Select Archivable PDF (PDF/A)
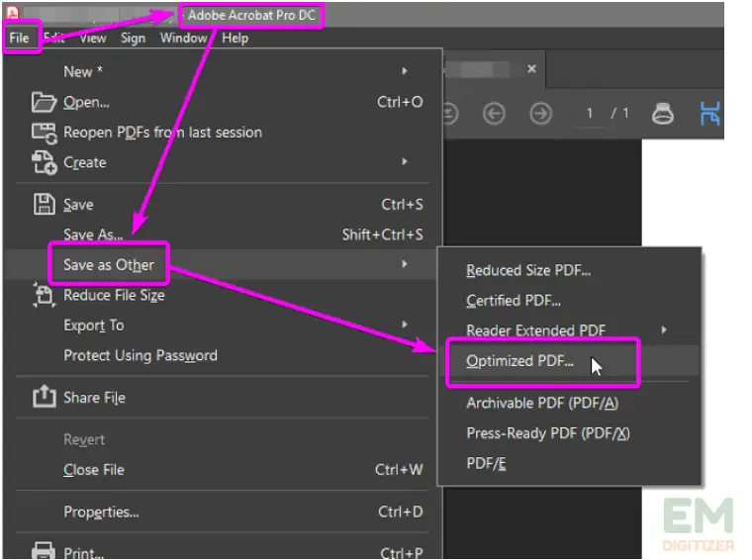Viewport: 752px width, 560px height. (x=542, y=403)
